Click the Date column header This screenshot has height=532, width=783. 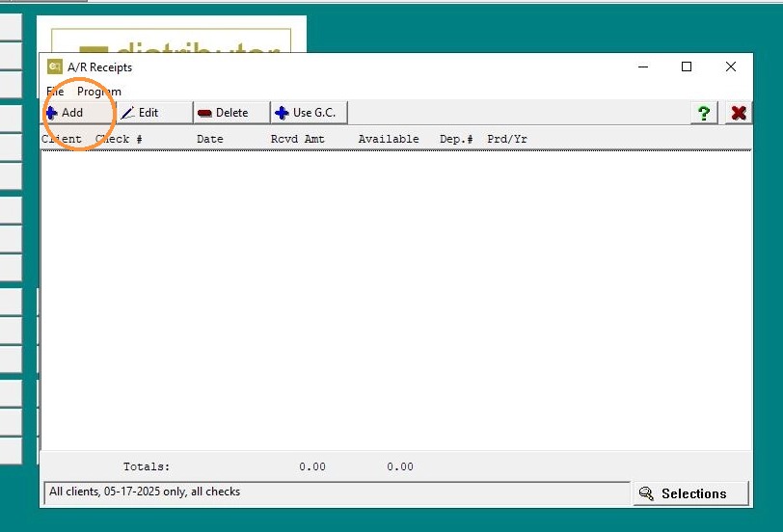(x=210, y=139)
